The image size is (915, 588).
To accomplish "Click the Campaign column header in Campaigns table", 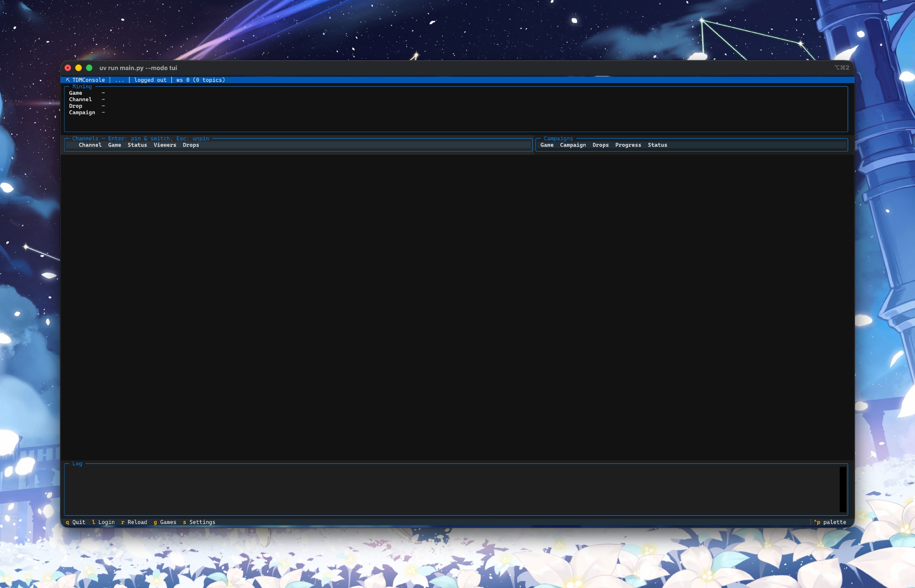I will (x=573, y=145).
